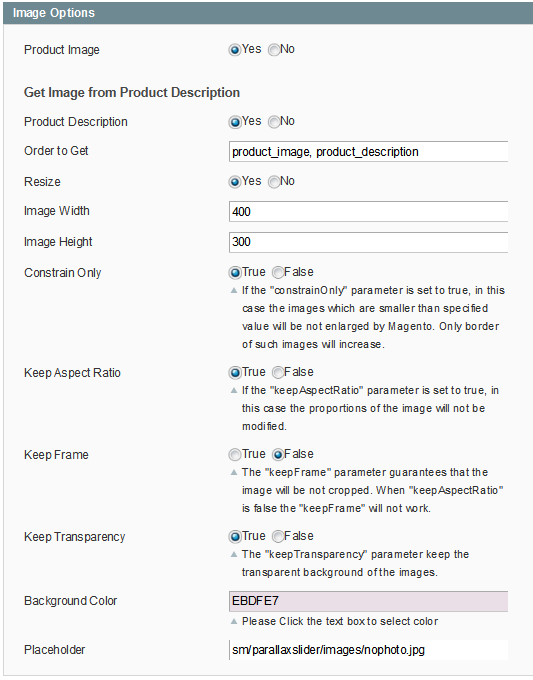Select False for Keep Frame
Image resolution: width=533 pixels, height=680 pixels.
pos(278,454)
